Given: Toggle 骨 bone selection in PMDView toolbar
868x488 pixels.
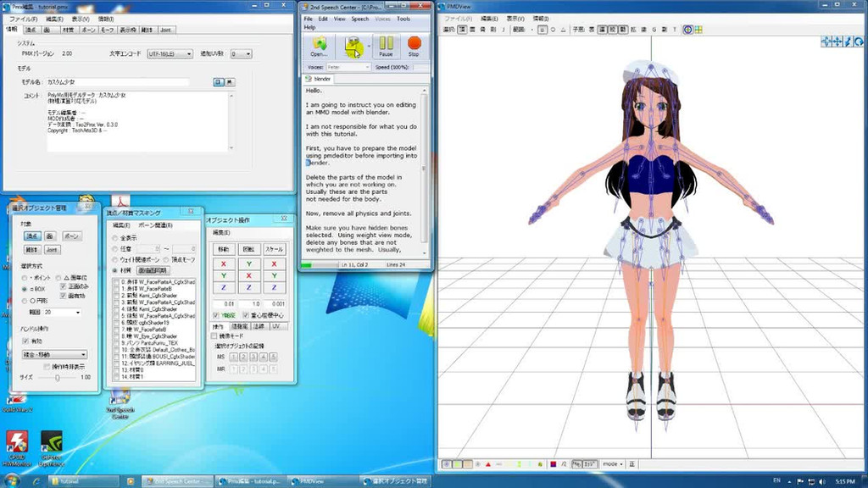Looking at the screenshot, I should [x=482, y=30].
